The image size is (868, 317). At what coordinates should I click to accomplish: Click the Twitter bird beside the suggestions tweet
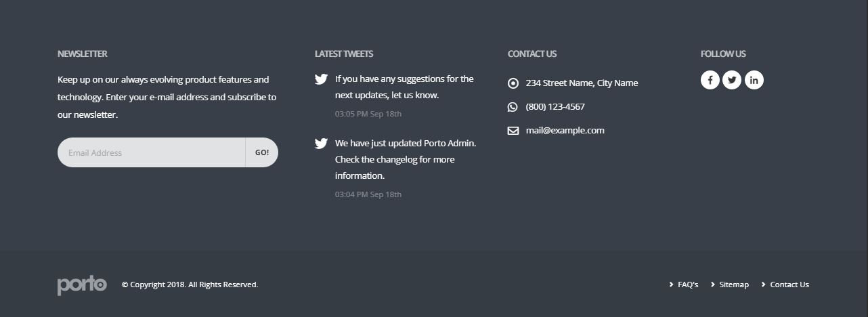click(321, 79)
